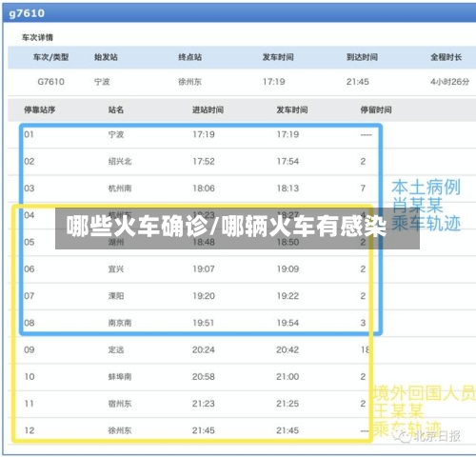Click the 终点站 column header
The width and height of the screenshot is (476, 457).
click(x=190, y=57)
